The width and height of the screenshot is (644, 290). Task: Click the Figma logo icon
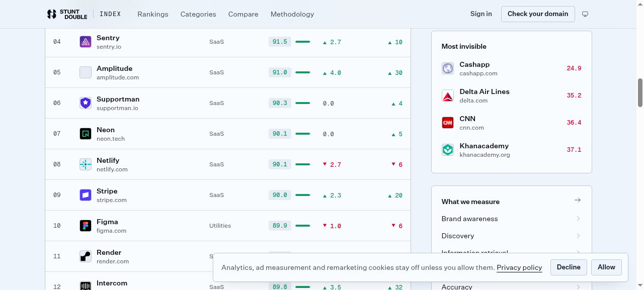click(86, 226)
